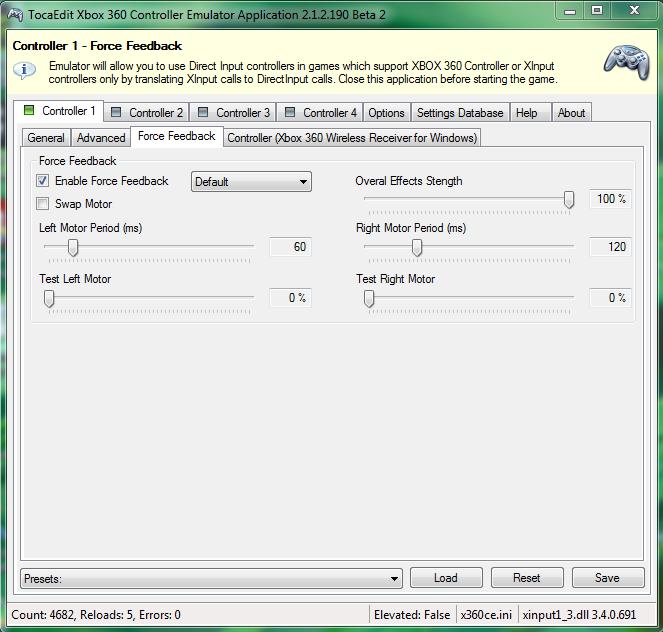The width and height of the screenshot is (663, 632).
Task: Click the gray status square on Controller 2 tab
Action: [x=116, y=112]
